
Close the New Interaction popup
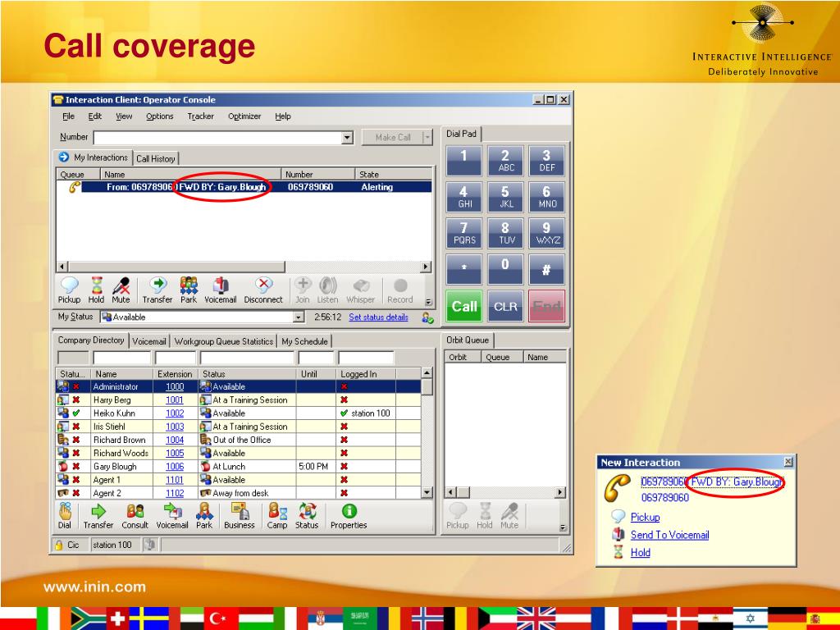pyautogui.click(x=788, y=462)
